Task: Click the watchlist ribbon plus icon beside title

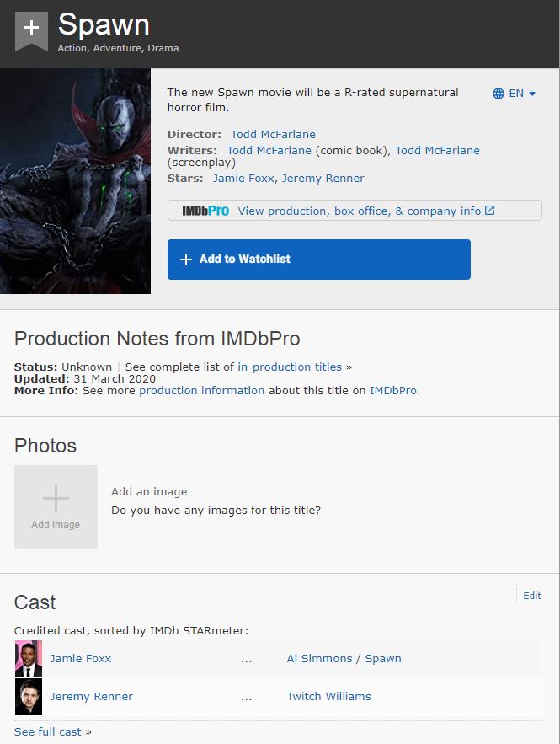Action: pyautogui.click(x=31, y=29)
